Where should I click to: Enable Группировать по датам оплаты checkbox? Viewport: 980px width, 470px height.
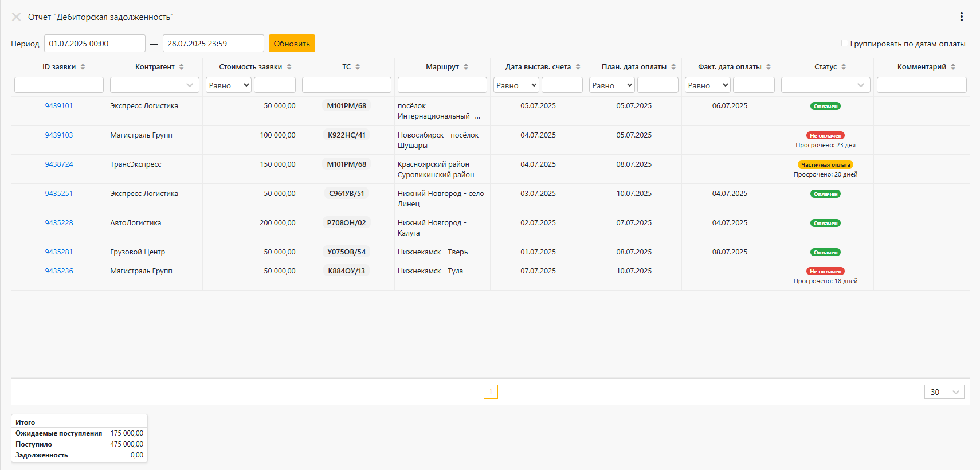pos(844,44)
